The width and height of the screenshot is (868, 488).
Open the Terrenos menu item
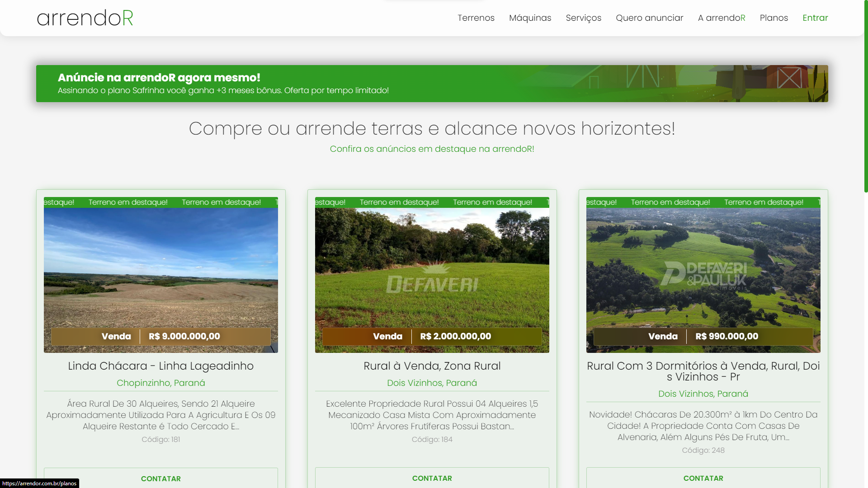(476, 18)
